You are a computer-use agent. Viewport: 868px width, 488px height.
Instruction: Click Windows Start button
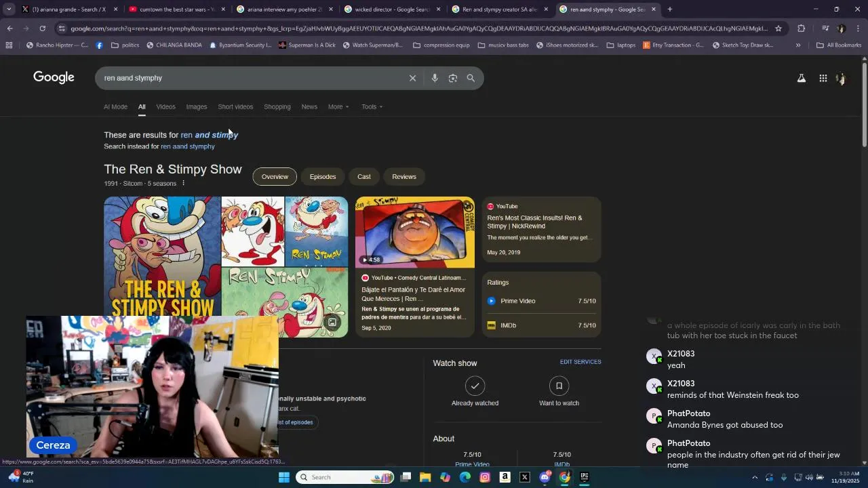(284, 477)
